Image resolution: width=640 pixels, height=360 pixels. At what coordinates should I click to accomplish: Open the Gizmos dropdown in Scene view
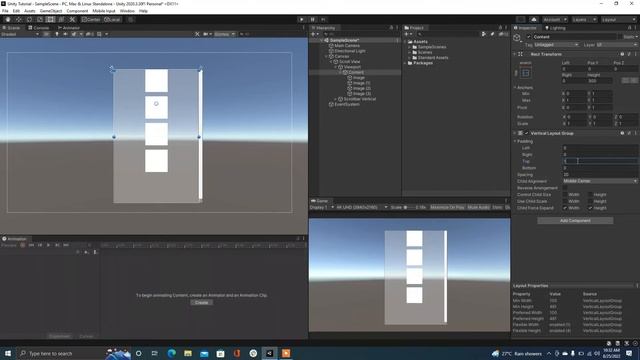pos(225,34)
